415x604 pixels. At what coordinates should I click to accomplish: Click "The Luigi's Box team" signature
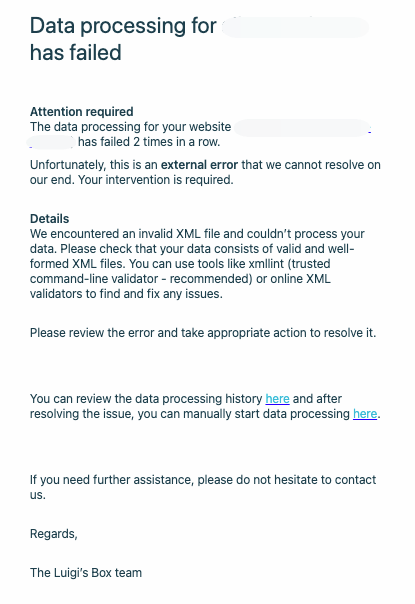86,573
